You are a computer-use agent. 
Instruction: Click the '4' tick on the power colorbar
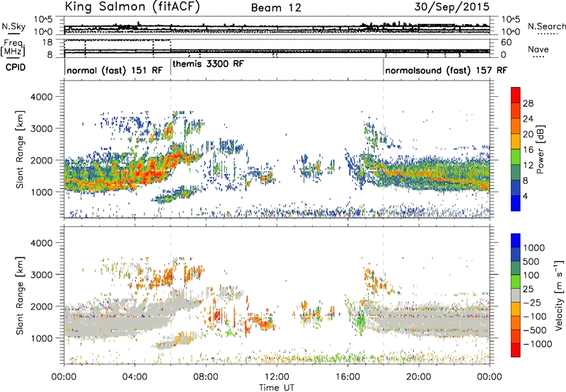[x=525, y=196]
